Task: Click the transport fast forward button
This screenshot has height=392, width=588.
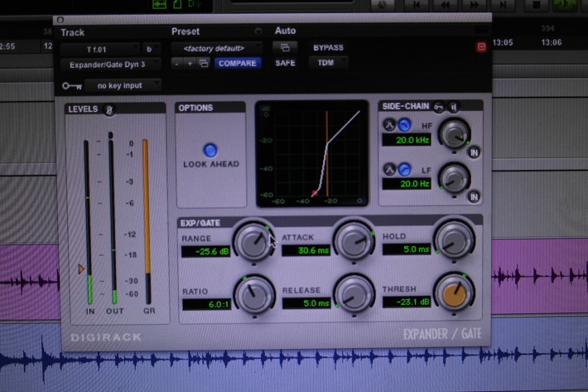Action: click(x=474, y=5)
